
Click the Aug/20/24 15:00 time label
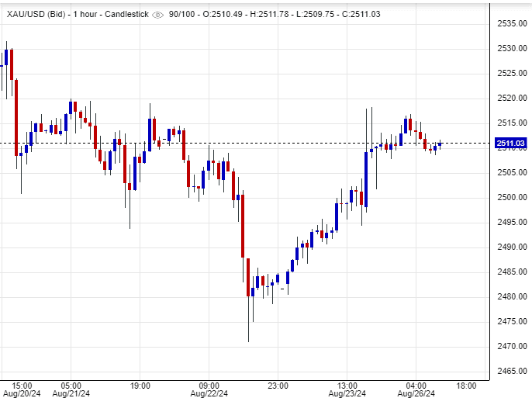coord(21,389)
